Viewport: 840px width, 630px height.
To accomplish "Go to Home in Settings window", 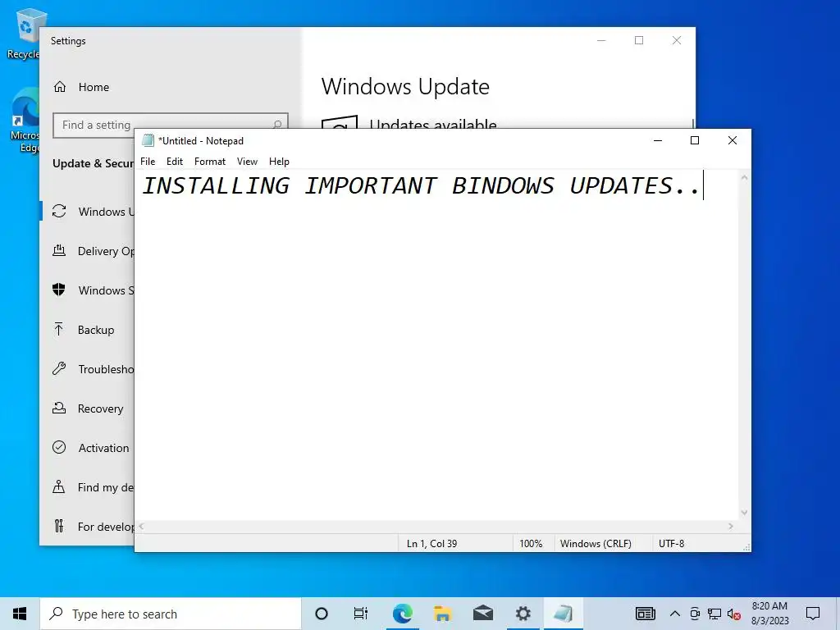I will pos(94,87).
